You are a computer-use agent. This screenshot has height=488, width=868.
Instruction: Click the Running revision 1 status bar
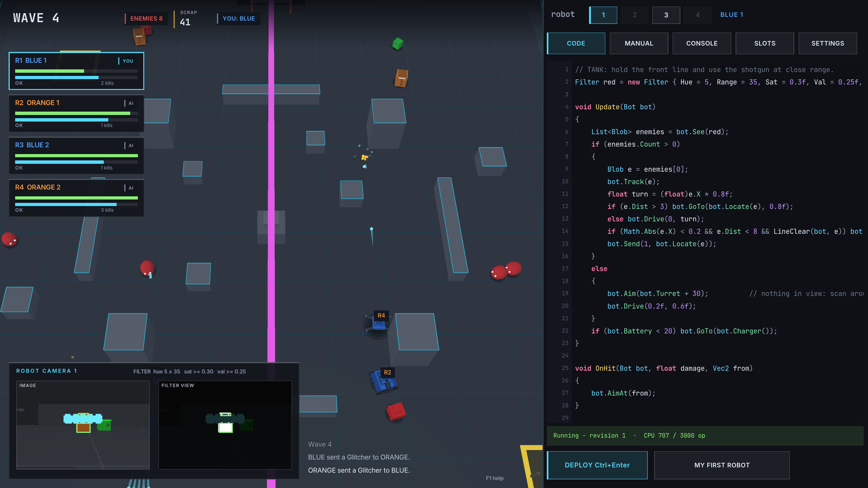705,436
